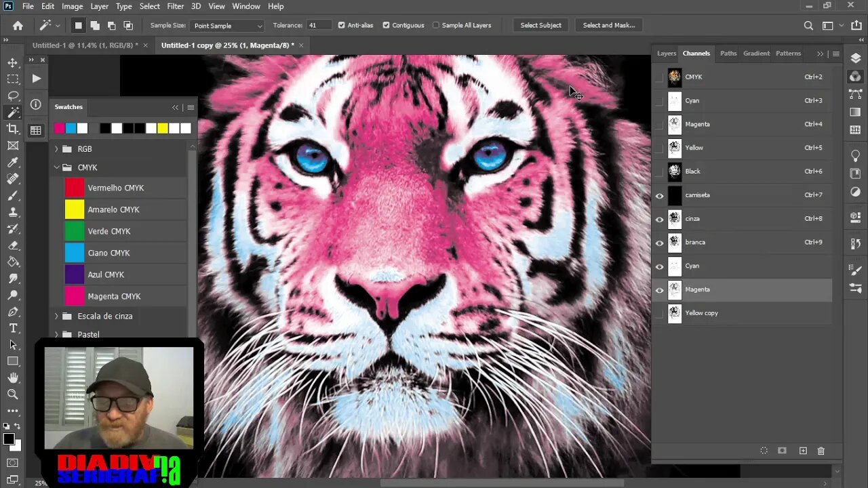Switch to the Layers tab
The image size is (868, 488).
(x=667, y=54)
